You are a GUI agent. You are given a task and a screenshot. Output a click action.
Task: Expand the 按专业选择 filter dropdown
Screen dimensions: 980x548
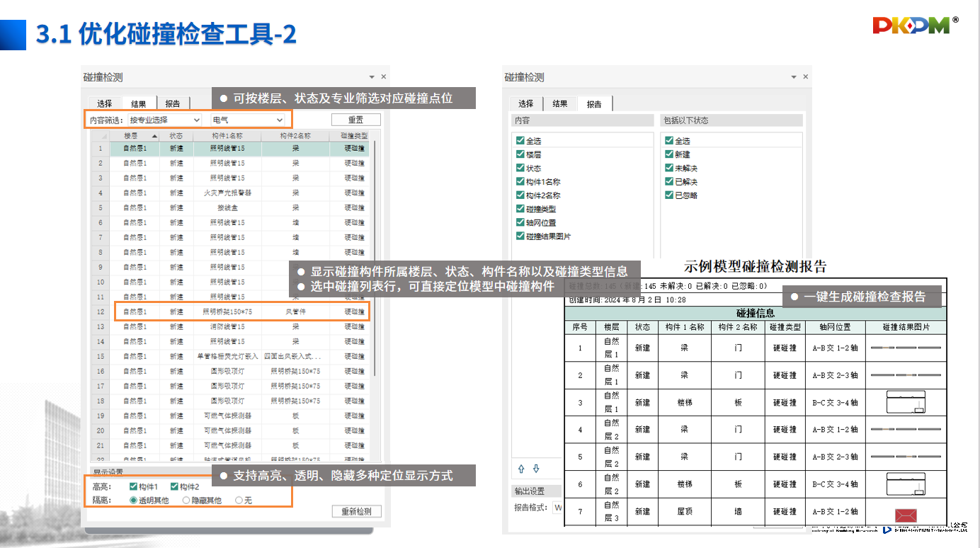tap(196, 120)
